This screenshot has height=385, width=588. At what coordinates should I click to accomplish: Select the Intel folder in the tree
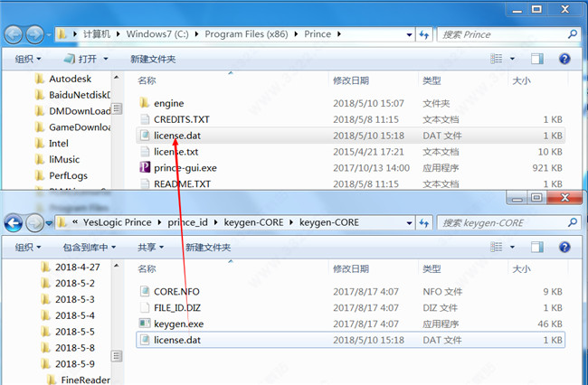click(59, 143)
